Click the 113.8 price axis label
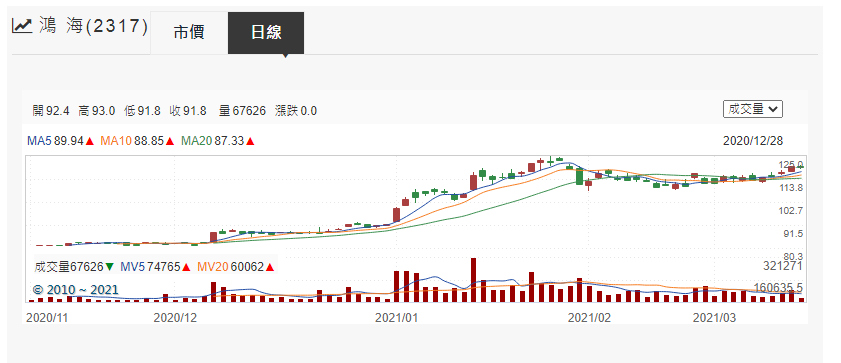Screen dimensions: 841x363 coord(791,188)
